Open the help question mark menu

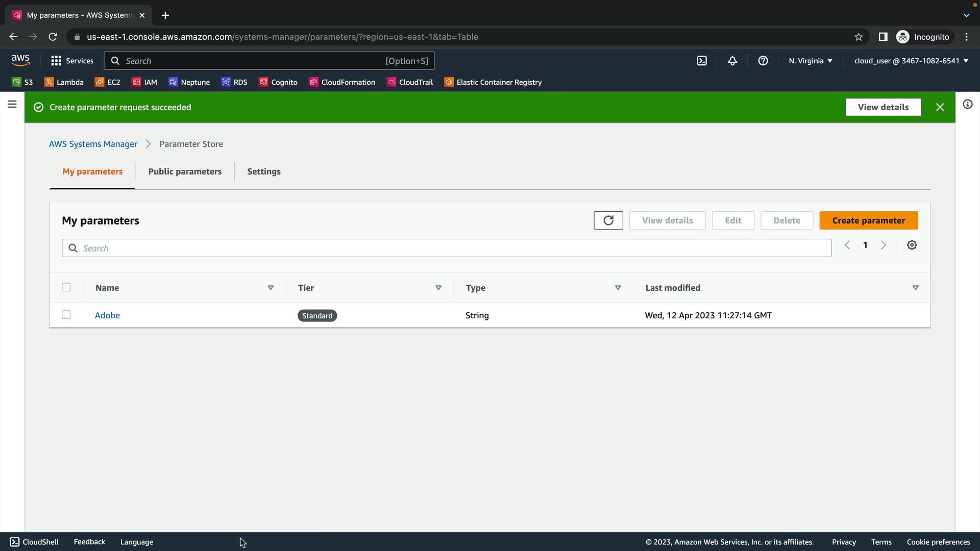(763, 61)
